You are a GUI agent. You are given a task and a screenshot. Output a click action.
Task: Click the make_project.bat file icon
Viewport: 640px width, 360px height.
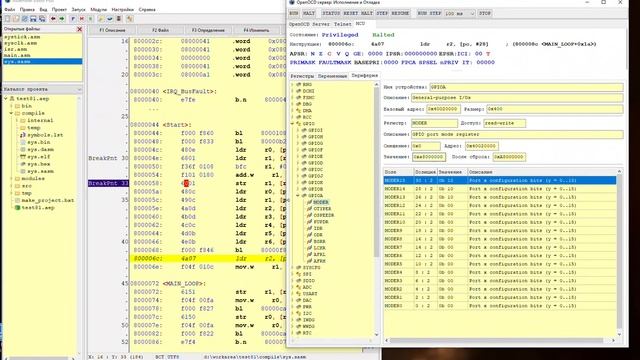click(x=18, y=200)
